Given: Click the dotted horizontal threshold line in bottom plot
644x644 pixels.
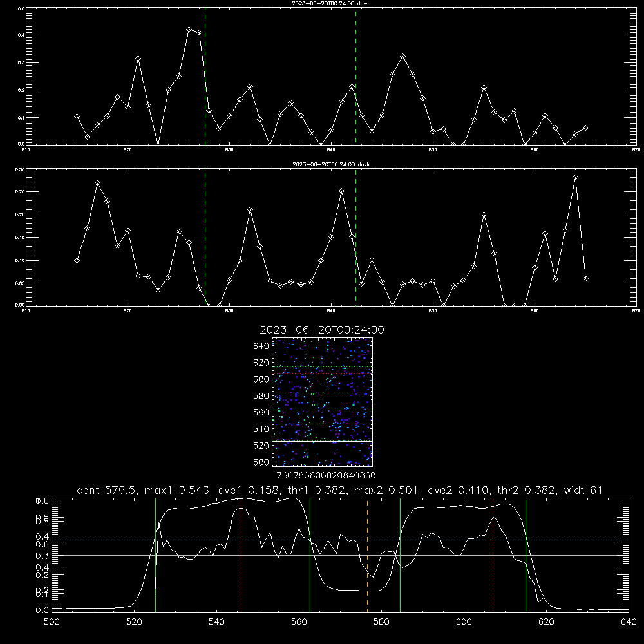Looking at the screenshot, I should tap(340, 540).
